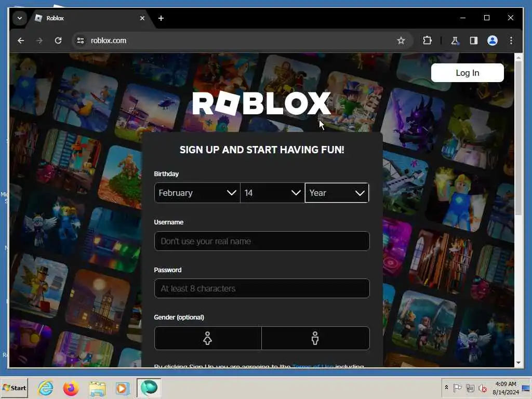Image resolution: width=532 pixels, height=399 pixels.
Task: Click the Log In button
Action: [467, 73]
